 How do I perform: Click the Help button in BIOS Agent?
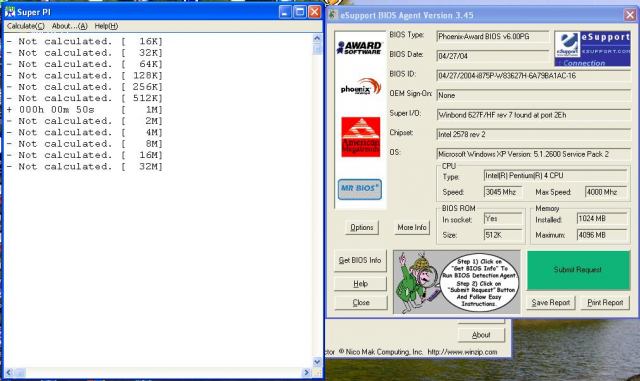[360, 284]
